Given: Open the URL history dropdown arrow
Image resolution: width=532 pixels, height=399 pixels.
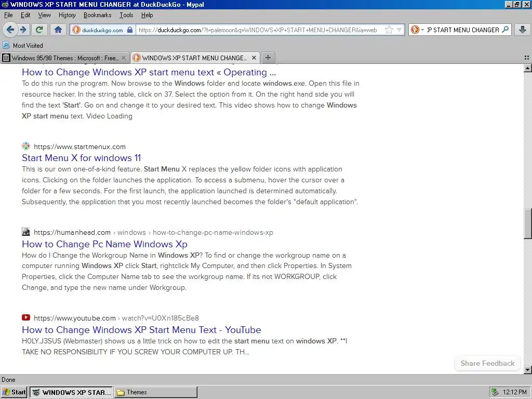Looking at the screenshot, I should click(400, 30).
